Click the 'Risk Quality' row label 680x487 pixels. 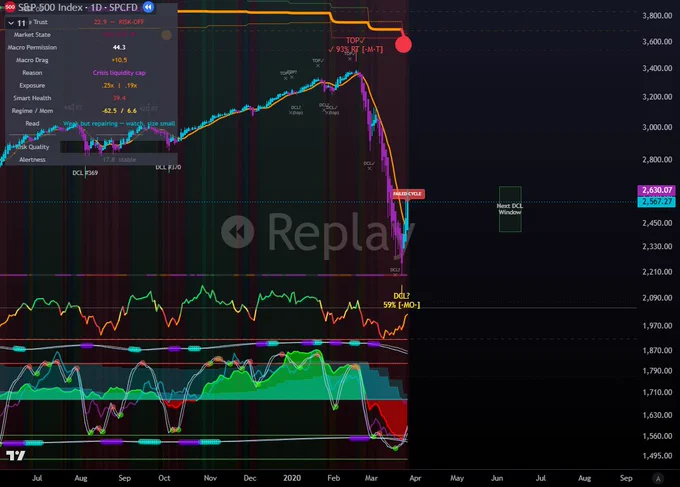coord(32,147)
